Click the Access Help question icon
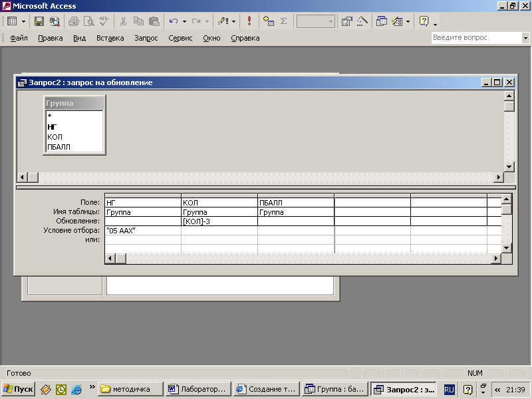Viewport: 532px width, 399px height. pos(424,21)
